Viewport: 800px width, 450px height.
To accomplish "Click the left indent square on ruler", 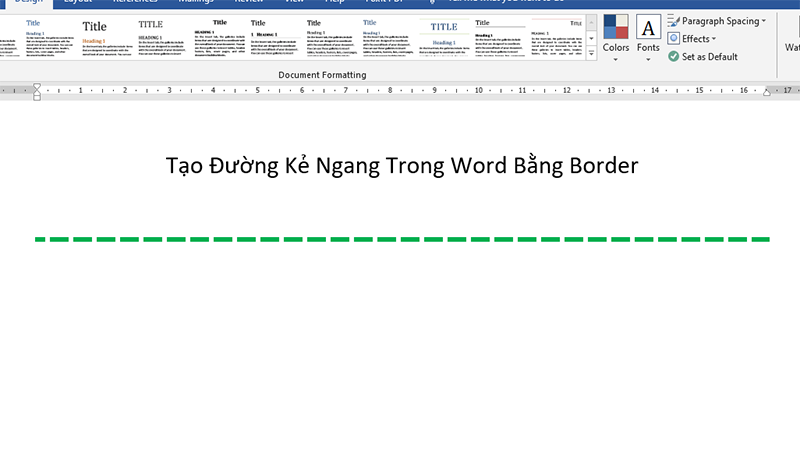I will pos(37,98).
